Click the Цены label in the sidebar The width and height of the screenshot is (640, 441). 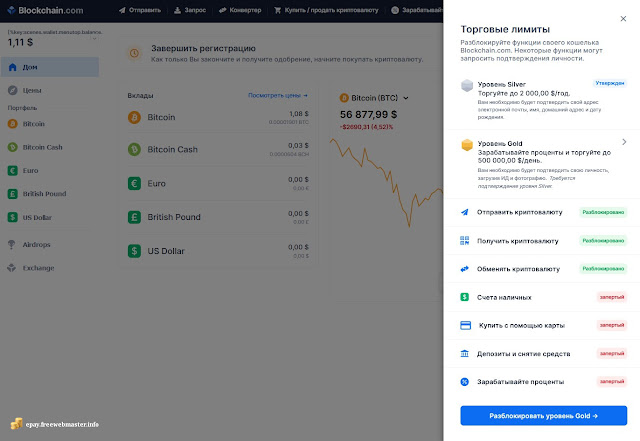32,90
